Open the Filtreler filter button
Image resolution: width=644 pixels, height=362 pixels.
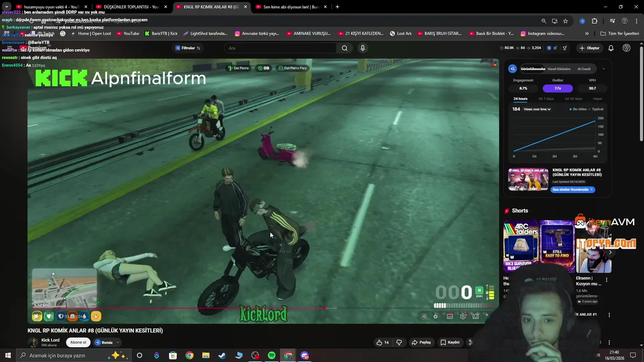pyautogui.click(x=188, y=48)
